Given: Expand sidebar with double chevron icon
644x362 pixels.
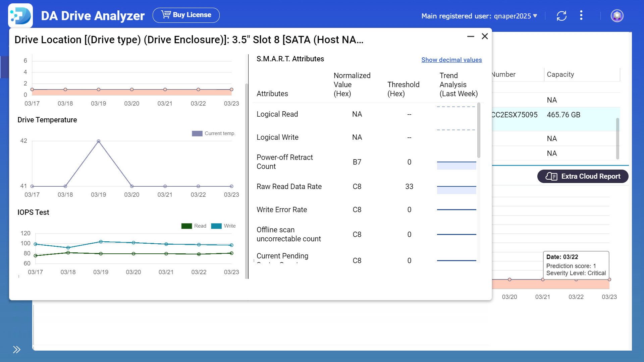Looking at the screenshot, I should [x=16, y=350].
